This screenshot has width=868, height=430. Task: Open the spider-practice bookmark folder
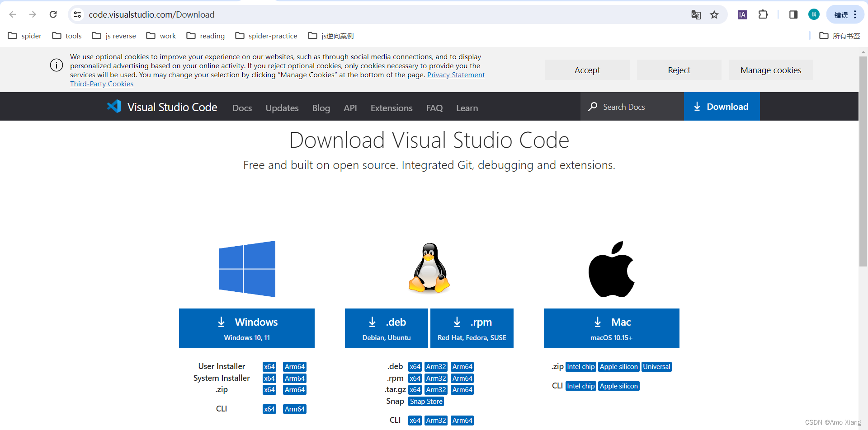pyautogui.click(x=266, y=36)
